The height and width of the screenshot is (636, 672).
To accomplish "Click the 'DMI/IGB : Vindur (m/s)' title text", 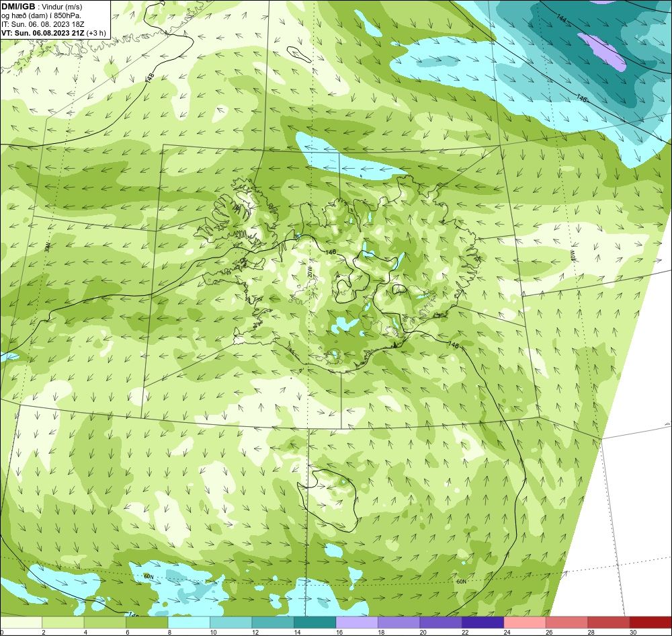I will tap(42, 7).
